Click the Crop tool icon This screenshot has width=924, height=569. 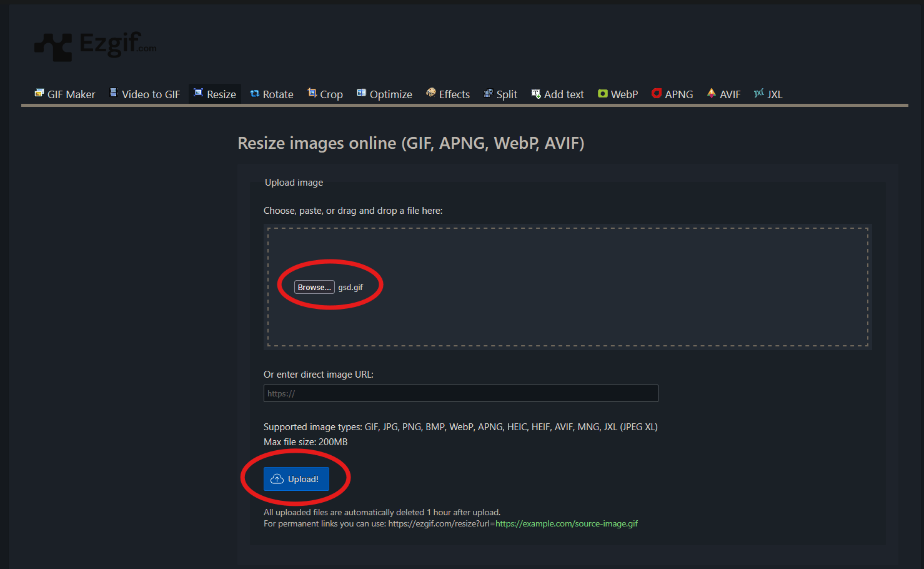[312, 93]
